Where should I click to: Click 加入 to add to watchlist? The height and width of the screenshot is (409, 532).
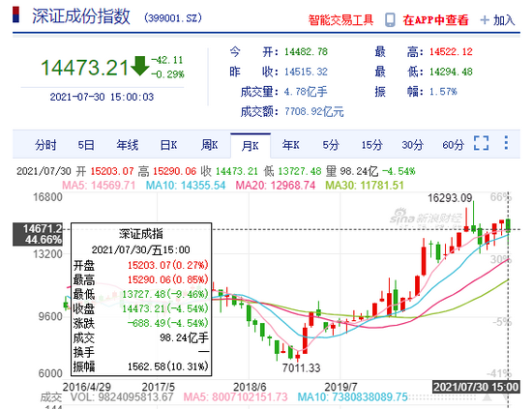click(504, 20)
